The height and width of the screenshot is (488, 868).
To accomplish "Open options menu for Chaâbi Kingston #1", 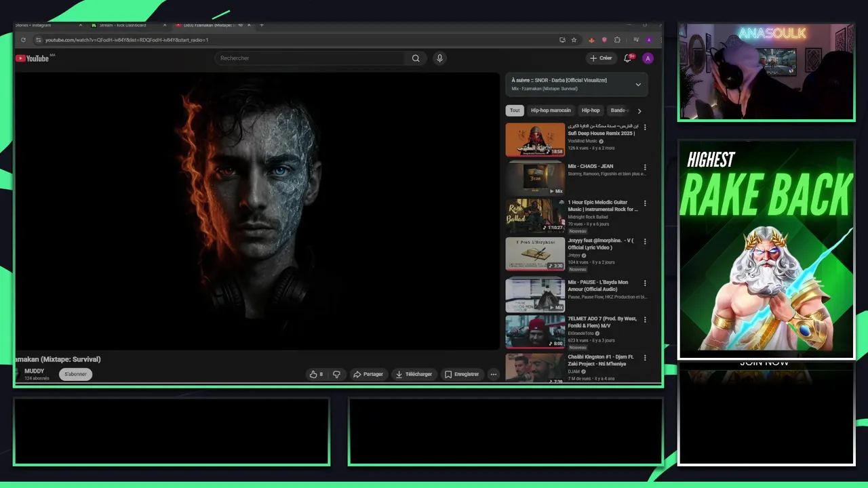I will tap(645, 358).
